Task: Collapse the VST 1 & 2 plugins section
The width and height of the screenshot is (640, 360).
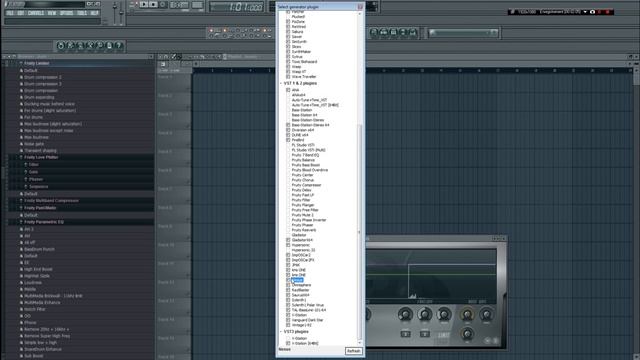Action: tap(281, 83)
